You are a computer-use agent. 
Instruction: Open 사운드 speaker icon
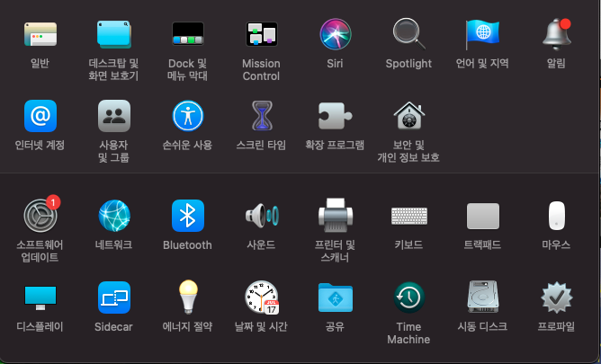click(262, 216)
